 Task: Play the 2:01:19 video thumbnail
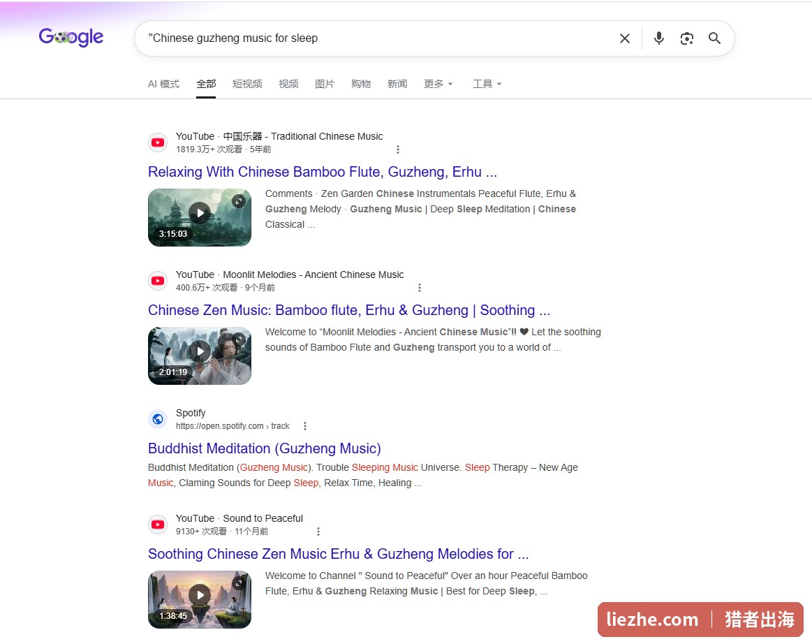pyautogui.click(x=200, y=356)
